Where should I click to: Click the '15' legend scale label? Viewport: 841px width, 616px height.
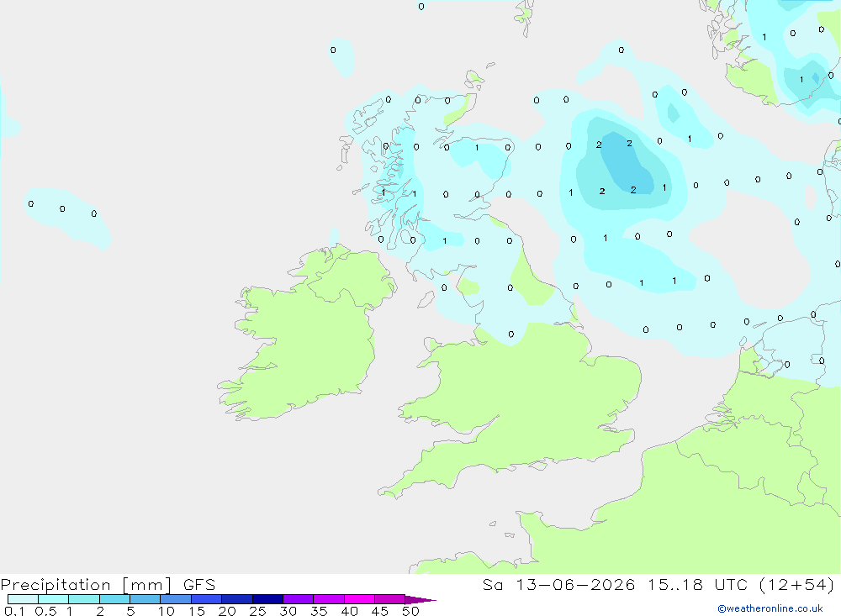coord(197,611)
